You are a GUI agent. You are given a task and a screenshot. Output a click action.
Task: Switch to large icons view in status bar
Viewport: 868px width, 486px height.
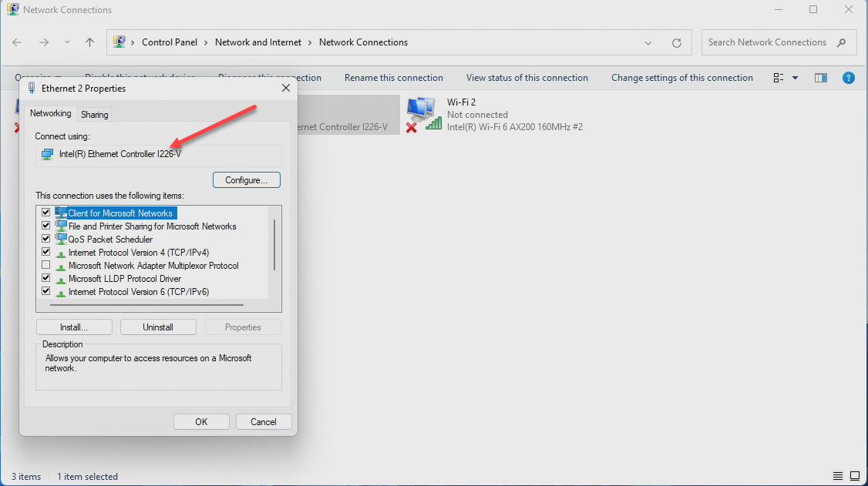point(855,476)
